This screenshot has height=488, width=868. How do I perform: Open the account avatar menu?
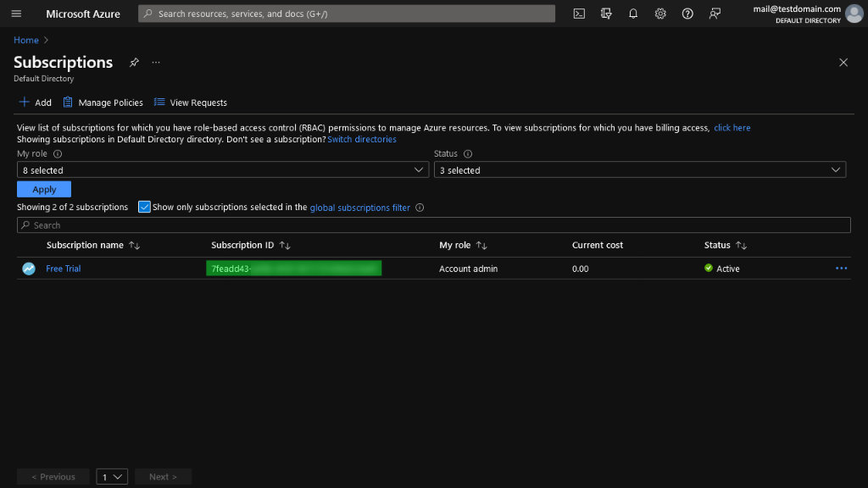point(854,14)
